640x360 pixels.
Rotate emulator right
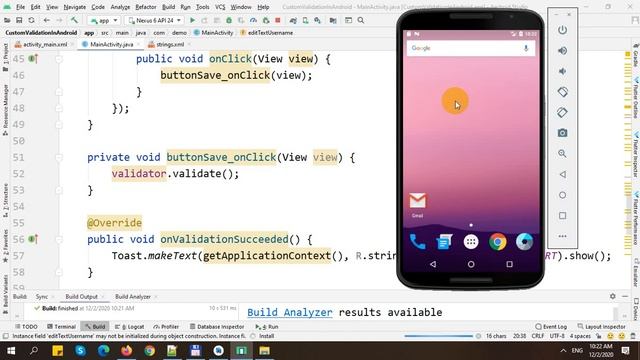click(x=562, y=112)
